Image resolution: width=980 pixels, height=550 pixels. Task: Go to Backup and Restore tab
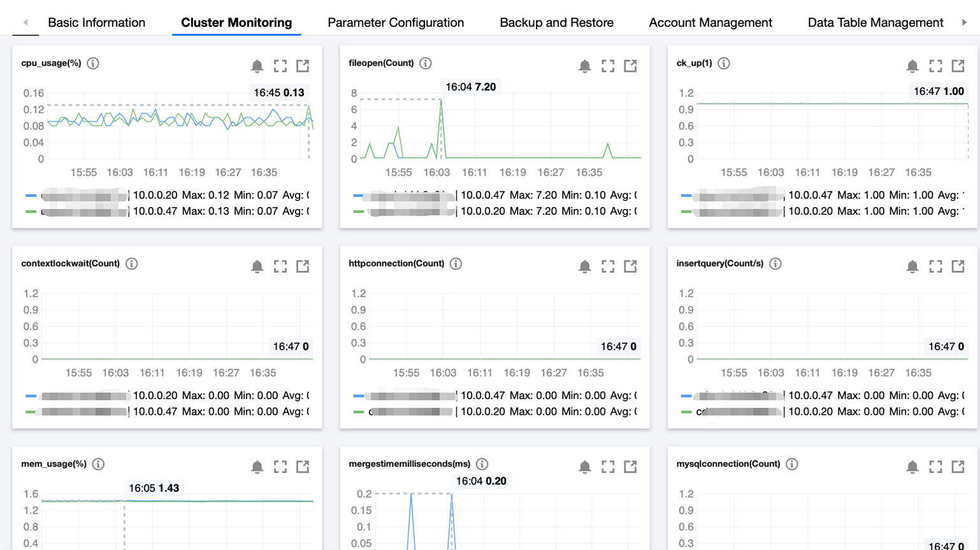[x=556, y=23]
